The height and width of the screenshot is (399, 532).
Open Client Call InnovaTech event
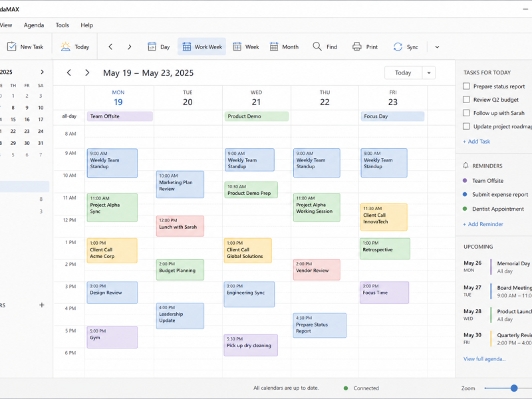(x=384, y=217)
